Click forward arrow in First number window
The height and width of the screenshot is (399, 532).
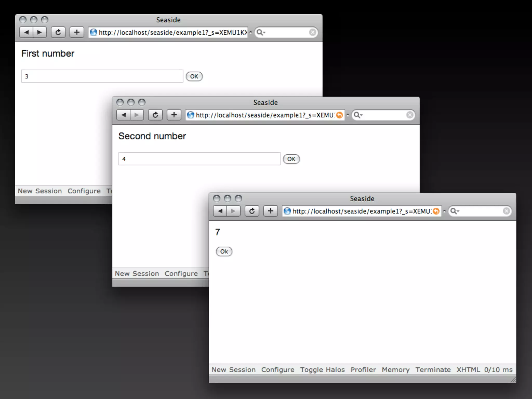[x=39, y=32]
